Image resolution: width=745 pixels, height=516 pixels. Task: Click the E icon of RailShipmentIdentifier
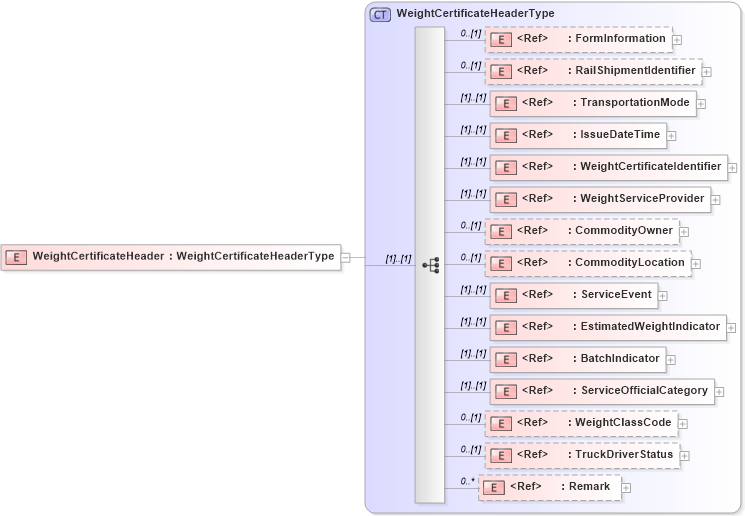(x=501, y=72)
